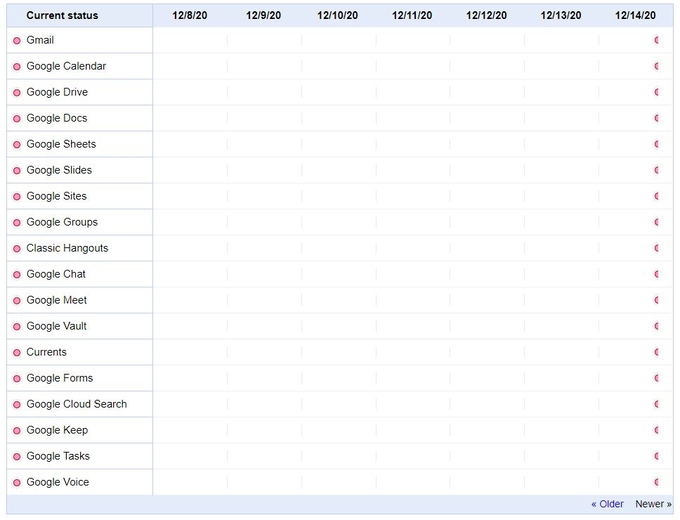This screenshot has width=680, height=520.
Task: Click the Gmail outage marker under 12/14/20
Action: (656, 40)
